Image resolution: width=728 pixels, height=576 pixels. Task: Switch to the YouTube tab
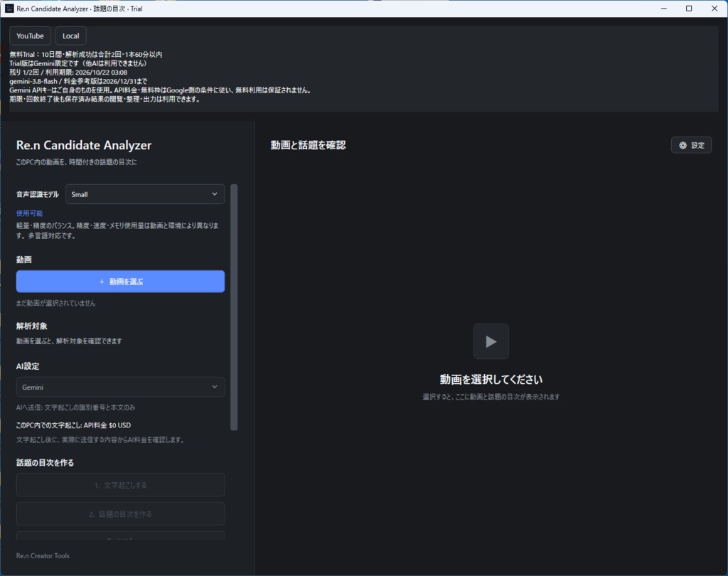[x=30, y=36]
